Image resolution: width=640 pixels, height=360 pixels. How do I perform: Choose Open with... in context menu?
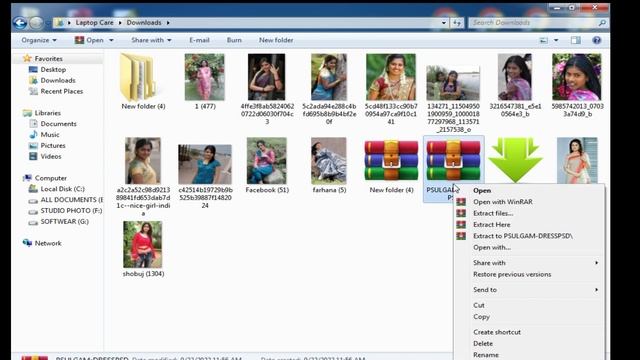tap(529, 247)
